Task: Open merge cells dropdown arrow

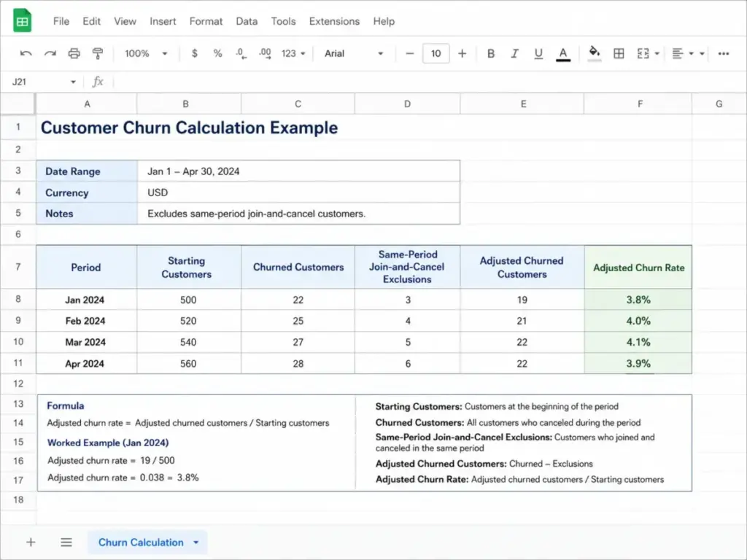Action: point(657,53)
